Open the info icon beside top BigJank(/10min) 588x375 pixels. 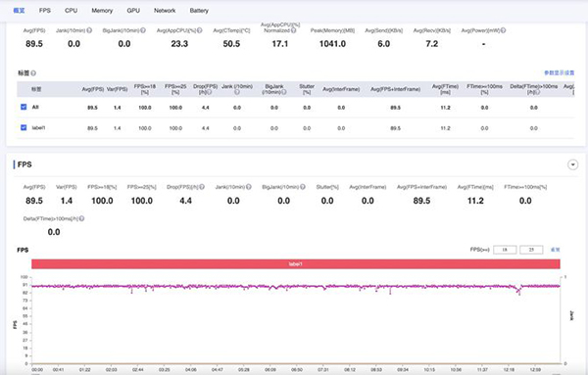click(x=143, y=30)
